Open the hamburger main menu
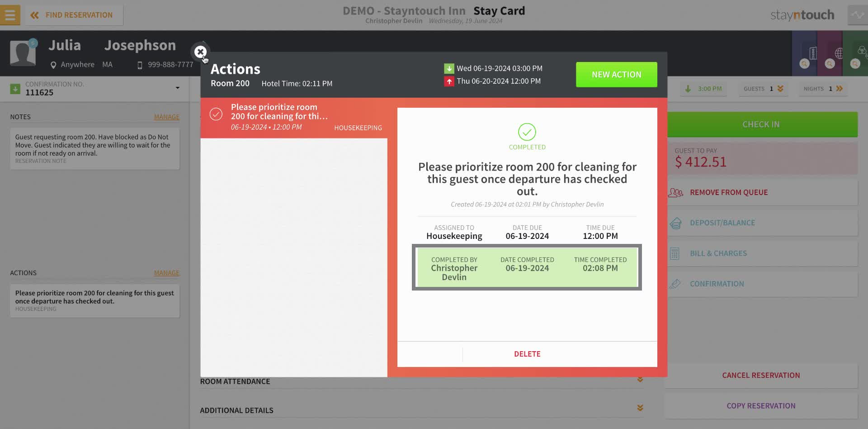Image resolution: width=868 pixels, height=429 pixels. pos(10,15)
